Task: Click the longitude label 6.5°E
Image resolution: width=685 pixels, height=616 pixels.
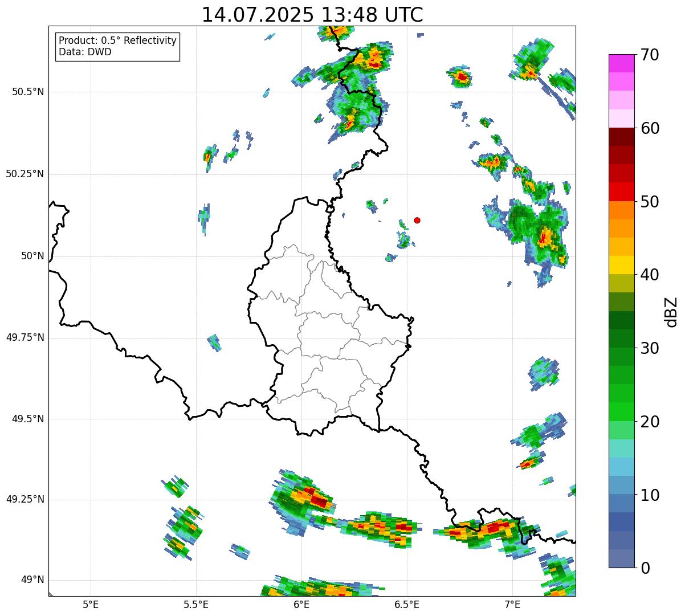Action: click(x=407, y=605)
